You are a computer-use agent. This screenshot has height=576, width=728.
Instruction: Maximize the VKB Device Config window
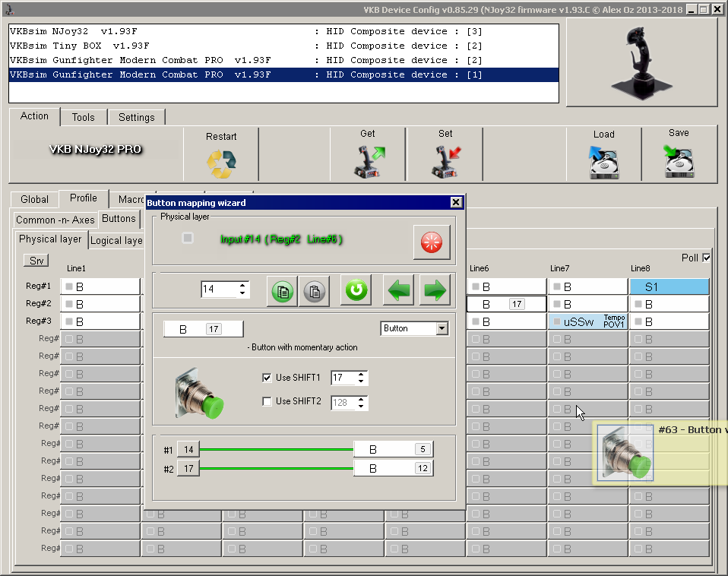tap(704, 9)
